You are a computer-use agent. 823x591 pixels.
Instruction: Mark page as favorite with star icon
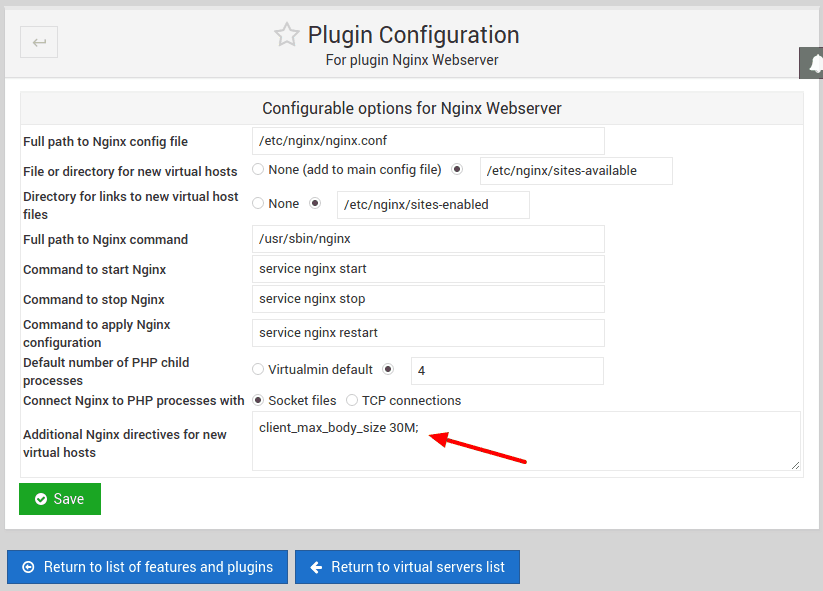tap(287, 35)
